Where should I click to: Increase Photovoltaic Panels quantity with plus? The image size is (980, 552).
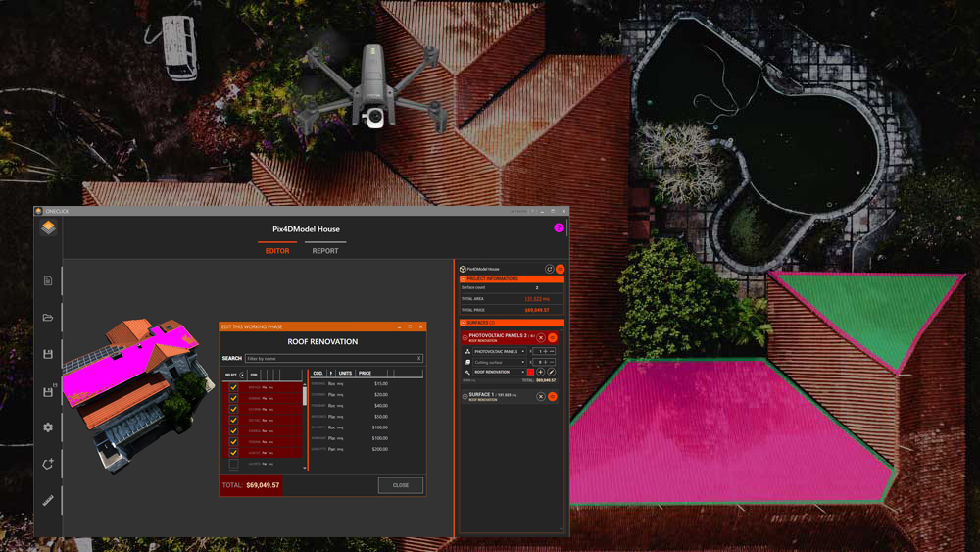pos(545,351)
